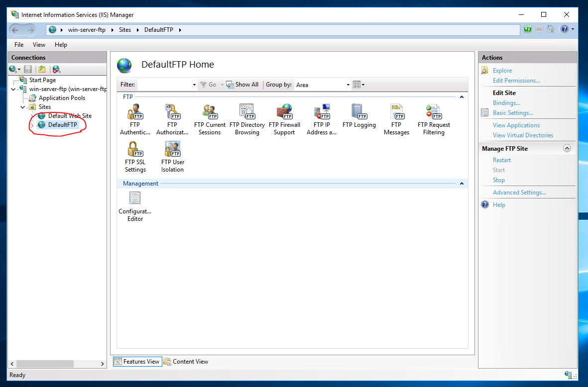Click the green Refresh page icon
The image size is (588, 387).
tap(528, 29)
